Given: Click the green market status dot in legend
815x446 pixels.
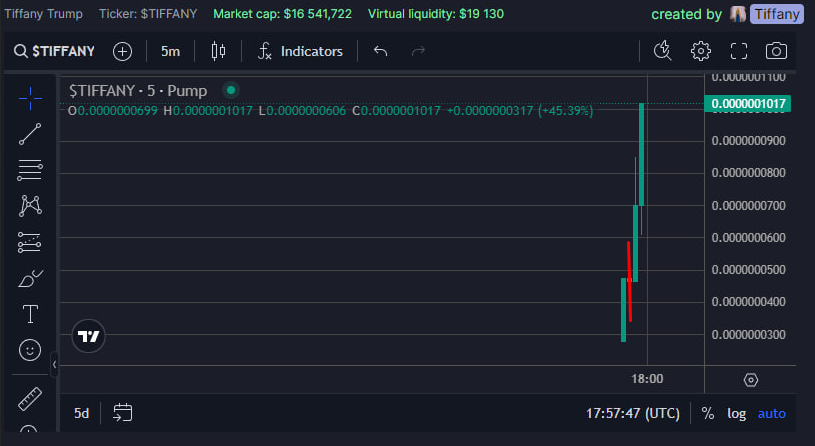Looking at the screenshot, I should click(x=231, y=90).
